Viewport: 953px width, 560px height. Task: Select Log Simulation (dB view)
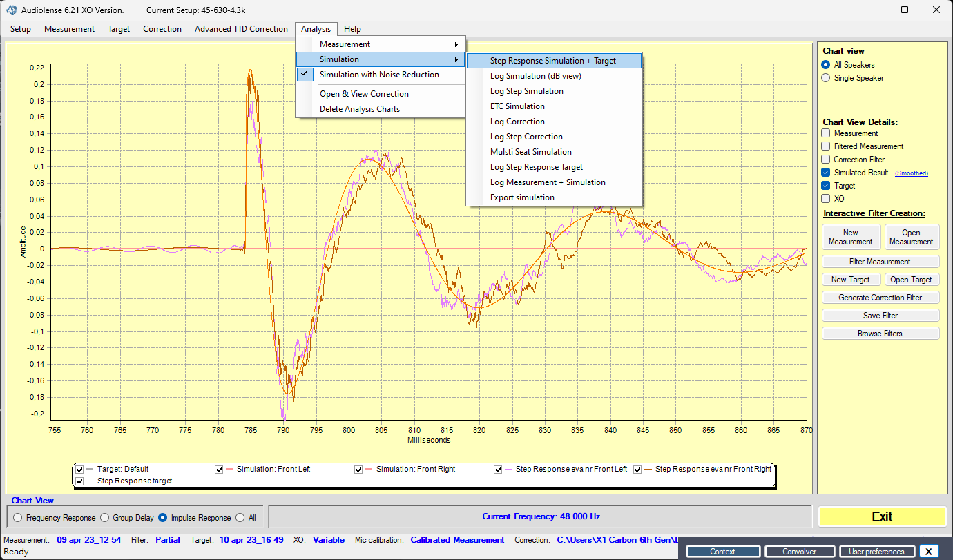(555, 76)
